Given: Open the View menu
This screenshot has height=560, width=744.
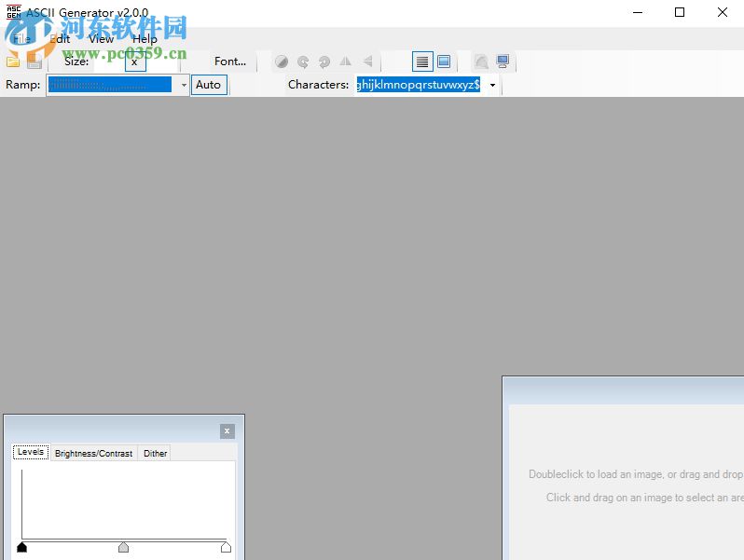Looking at the screenshot, I should [x=101, y=39].
